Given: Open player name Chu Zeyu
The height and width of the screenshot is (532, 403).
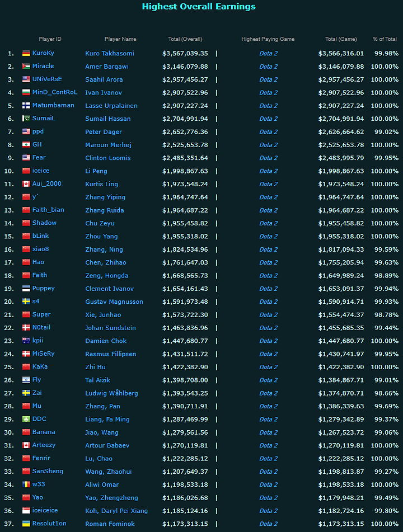Looking at the screenshot, I should [100, 223].
